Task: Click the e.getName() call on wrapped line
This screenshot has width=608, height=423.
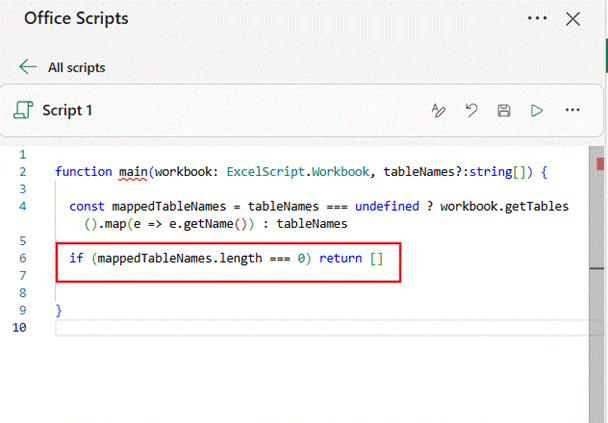Action: point(207,224)
